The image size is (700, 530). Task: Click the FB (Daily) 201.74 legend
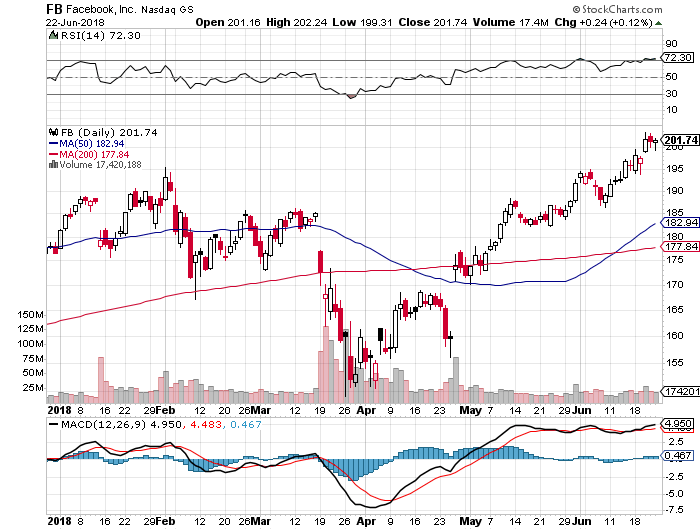(109, 133)
